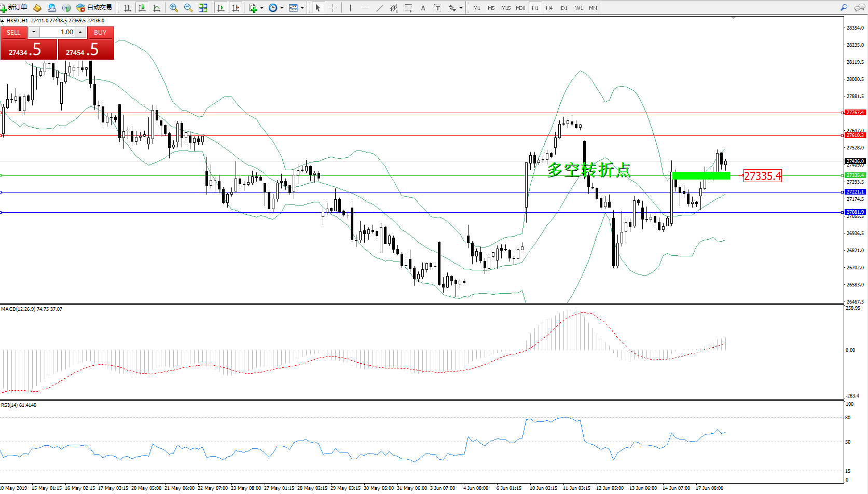Image resolution: width=868 pixels, height=494 pixels.
Task: Toggle chart auto scroll
Action: click(x=221, y=8)
